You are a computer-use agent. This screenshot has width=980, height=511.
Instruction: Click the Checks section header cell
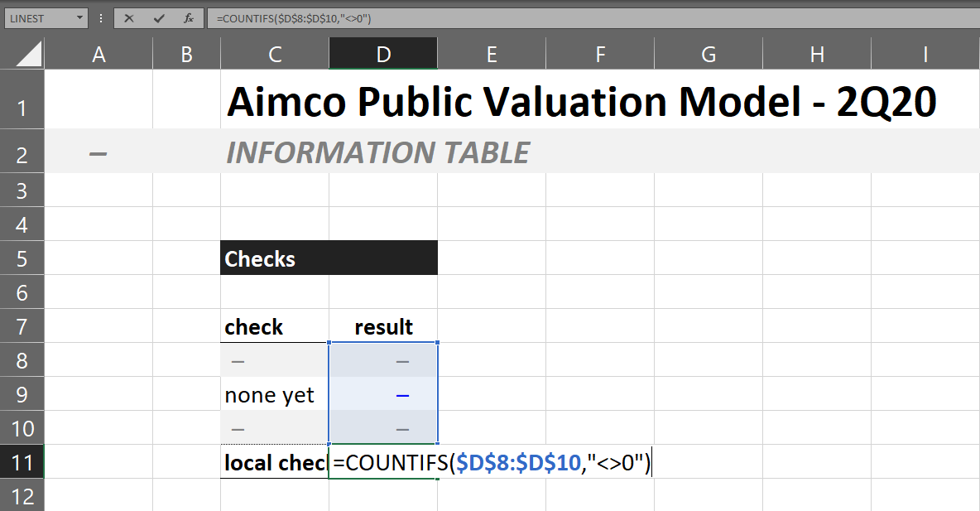click(329, 258)
